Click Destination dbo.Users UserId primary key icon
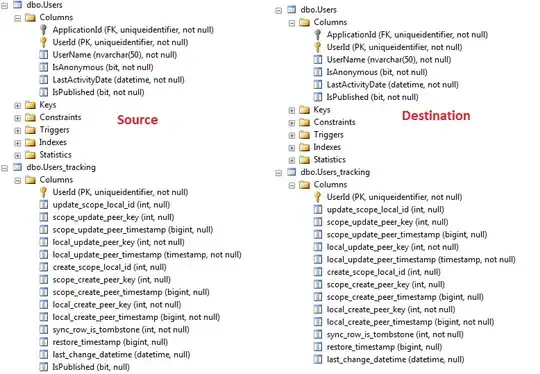 point(318,47)
